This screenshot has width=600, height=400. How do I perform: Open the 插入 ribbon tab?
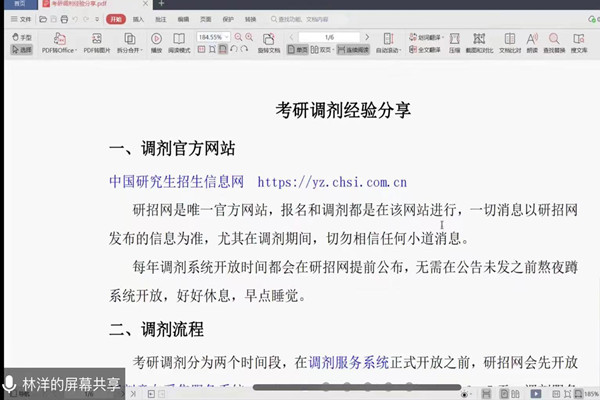pyautogui.click(x=138, y=19)
